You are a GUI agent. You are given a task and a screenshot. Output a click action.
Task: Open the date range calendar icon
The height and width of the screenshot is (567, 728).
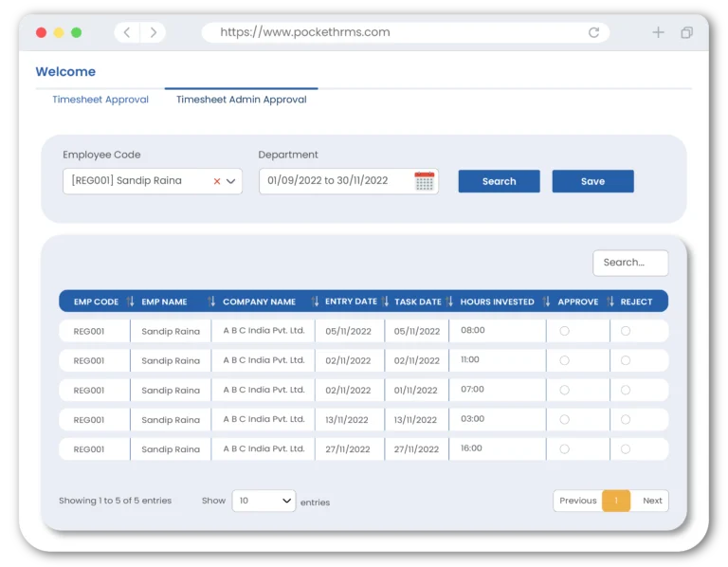[424, 181]
